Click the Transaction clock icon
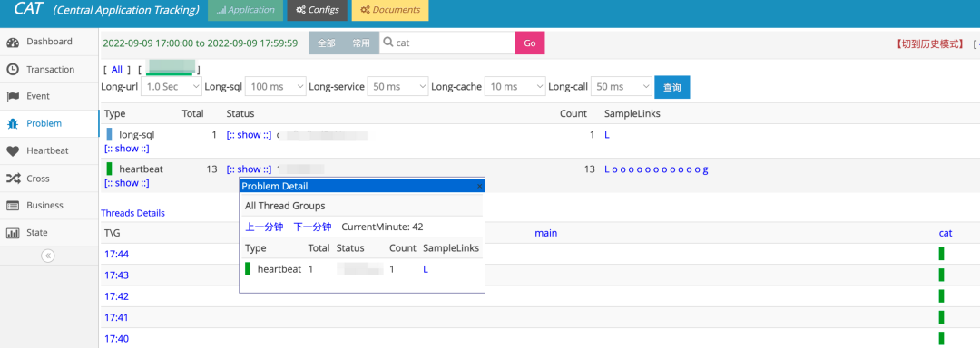The image size is (980, 348). [x=13, y=69]
